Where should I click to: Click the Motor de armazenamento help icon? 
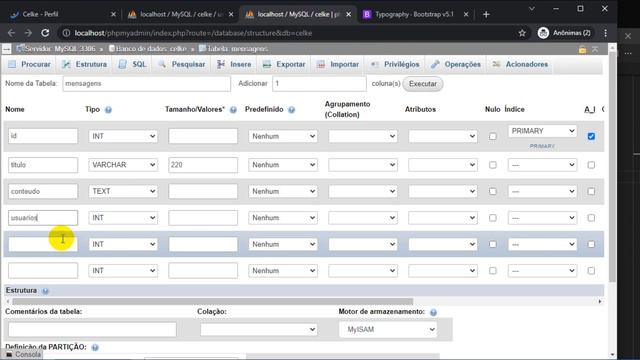click(433, 312)
